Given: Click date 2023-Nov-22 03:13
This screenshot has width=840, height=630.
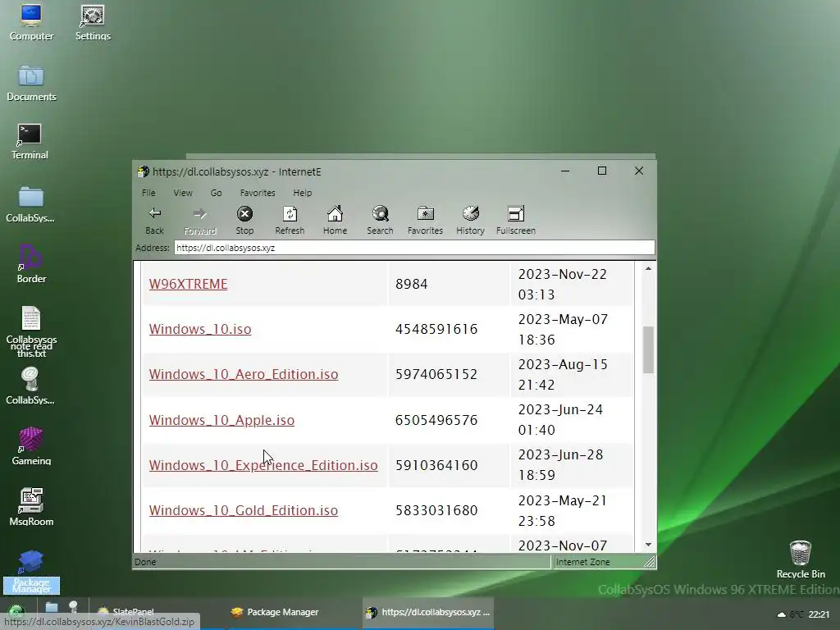Looking at the screenshot, I should [563, 284].
